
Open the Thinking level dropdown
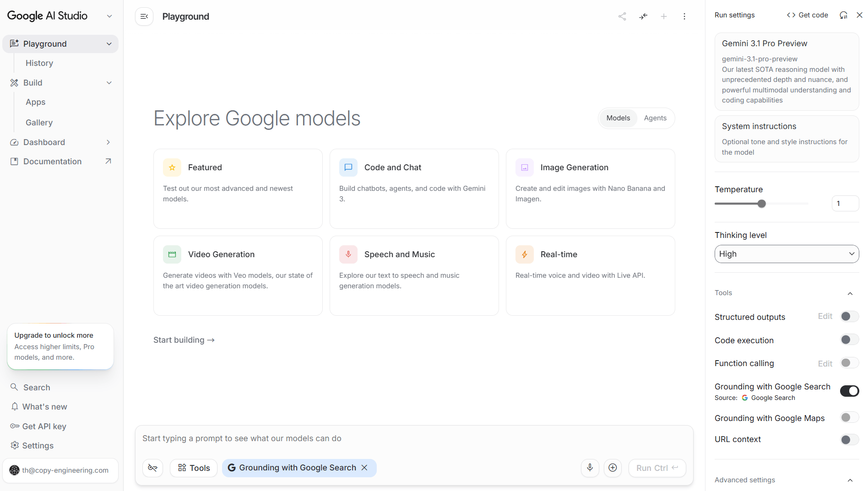pos(787,254)
